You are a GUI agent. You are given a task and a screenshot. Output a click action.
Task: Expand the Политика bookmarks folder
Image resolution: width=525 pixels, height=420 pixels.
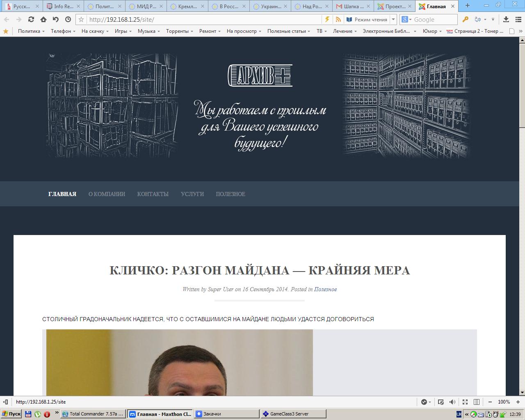[x=31, y=31]
